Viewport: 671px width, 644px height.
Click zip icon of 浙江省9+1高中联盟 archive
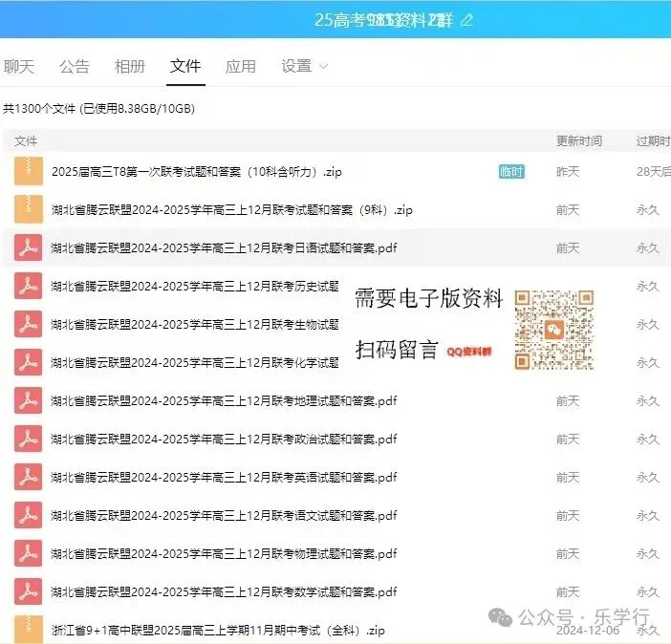[x=29, y=630]
